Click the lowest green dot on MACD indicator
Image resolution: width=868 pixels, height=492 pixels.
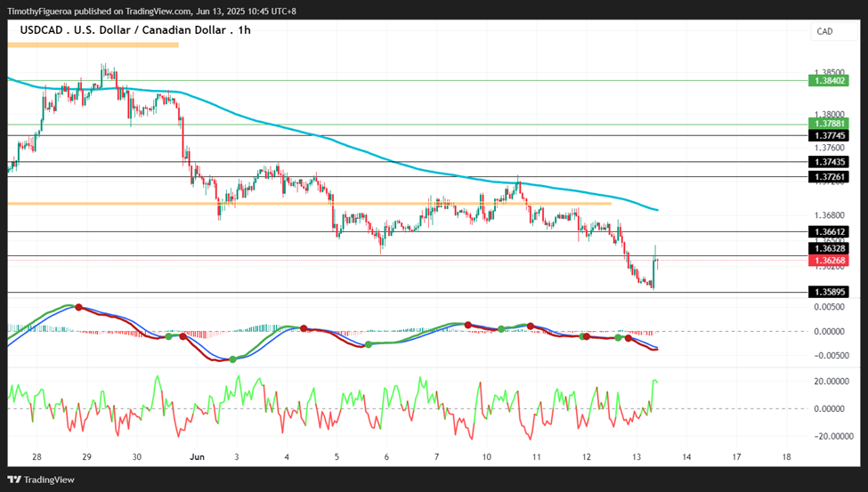[x=233, y=359]
